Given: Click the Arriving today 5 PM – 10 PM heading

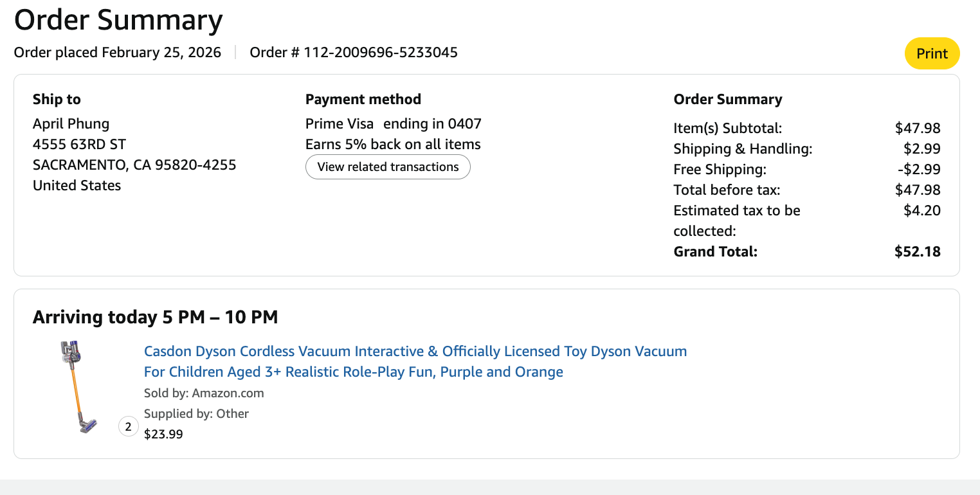Looking at the screenshot, I should pyautogui.click(x=155, y=318).
